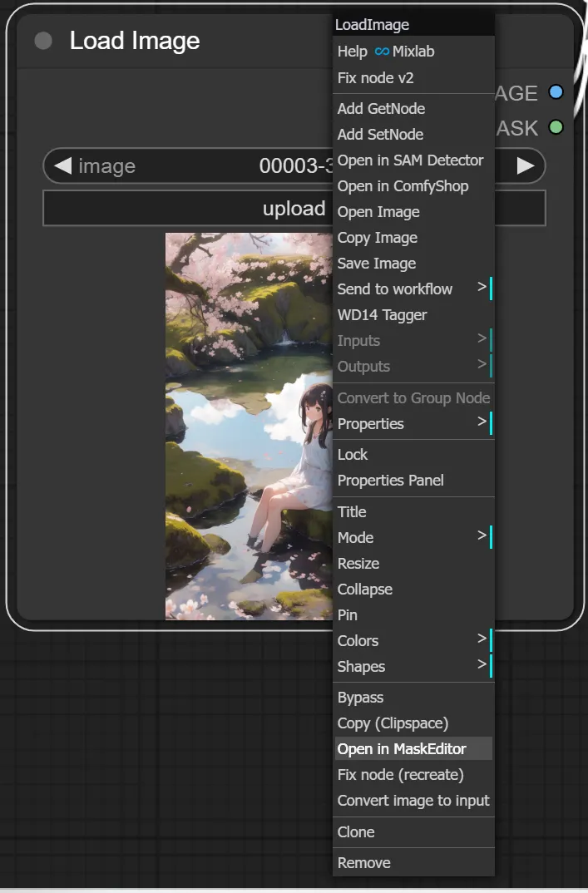This screenshot has height=893, width=588.
Task: Choose Open in SAM Detector
Action: (413, 160)
